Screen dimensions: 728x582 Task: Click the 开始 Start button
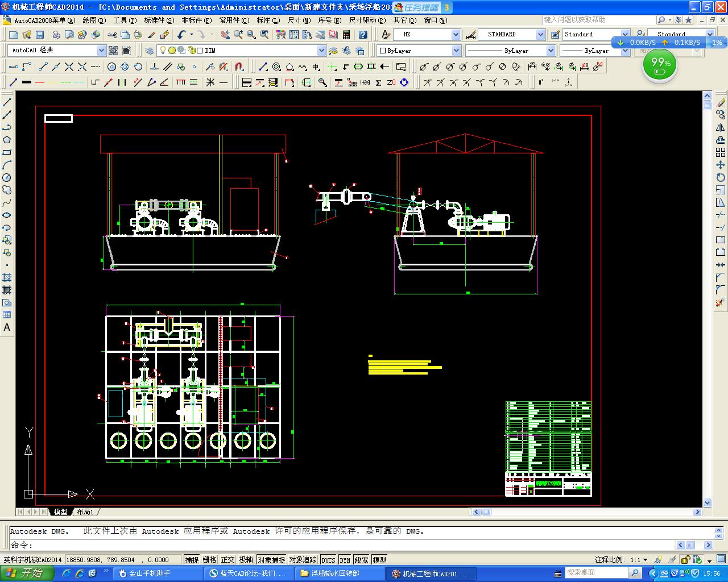[x=26, y=573]
